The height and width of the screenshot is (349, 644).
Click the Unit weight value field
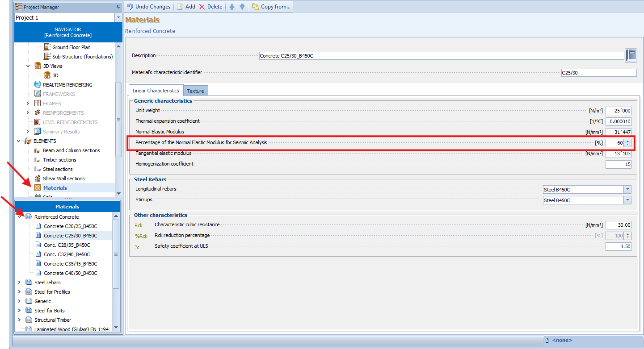click(x=618, y=111)
